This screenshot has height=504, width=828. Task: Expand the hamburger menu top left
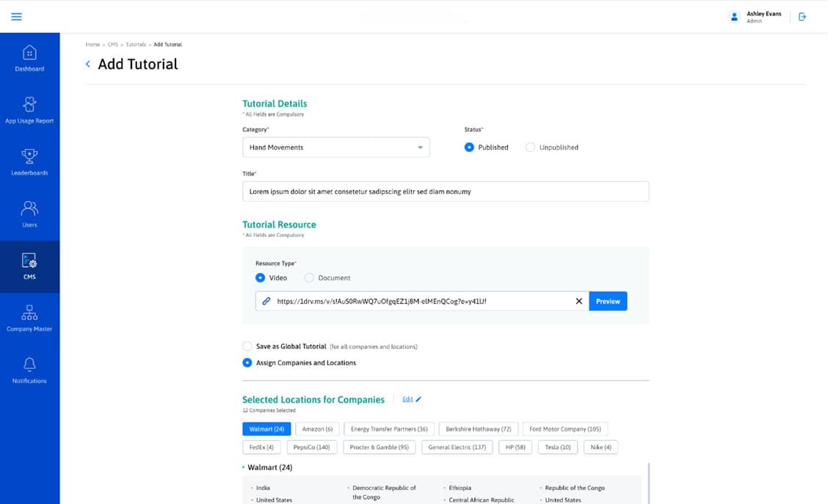coord(16,16)
